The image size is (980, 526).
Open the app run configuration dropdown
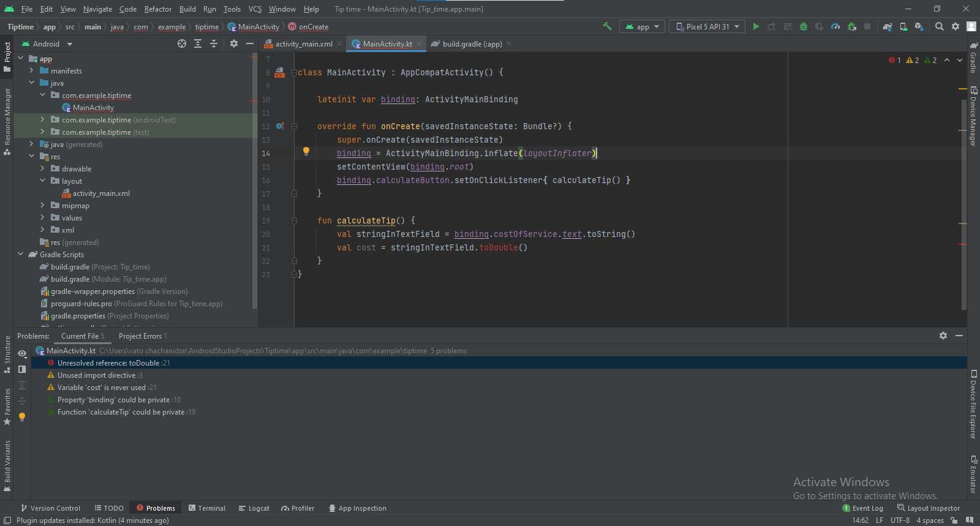pos(641,26)
